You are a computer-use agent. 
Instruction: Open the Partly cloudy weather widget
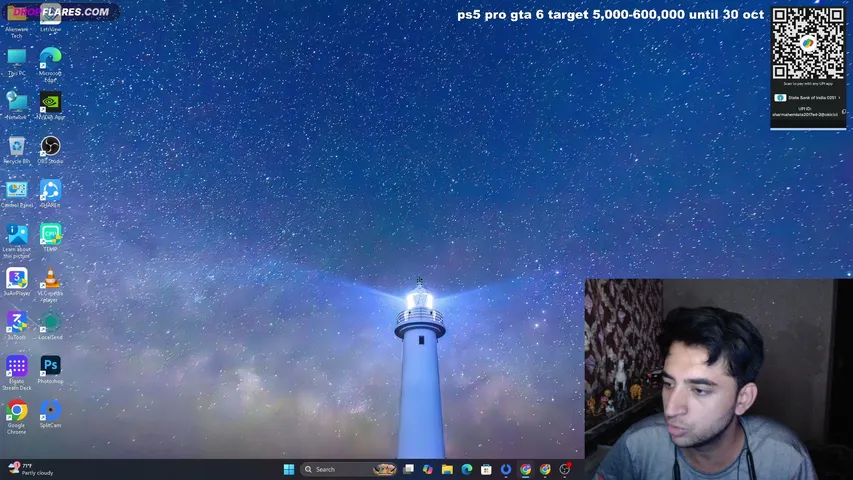click(31, 469)
